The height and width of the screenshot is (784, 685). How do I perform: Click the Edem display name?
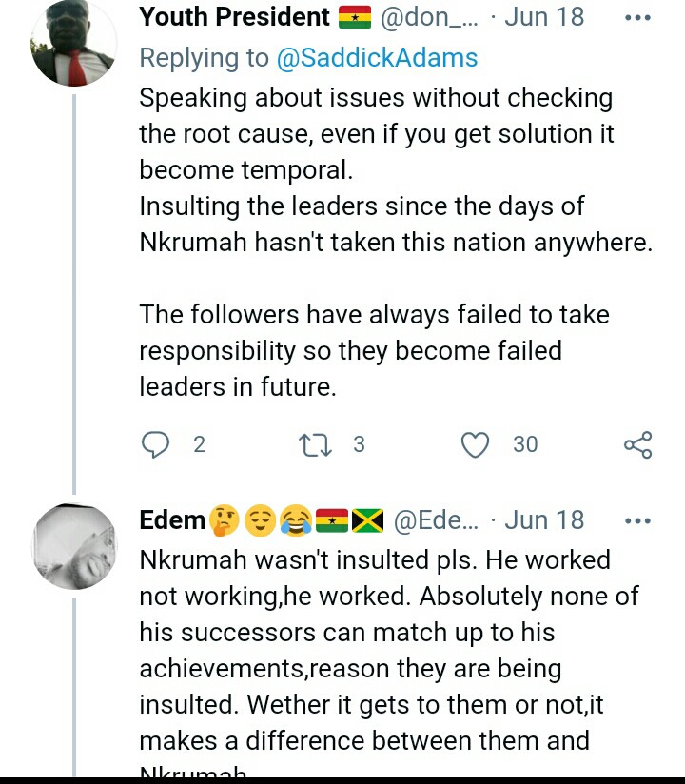point(172,520)
